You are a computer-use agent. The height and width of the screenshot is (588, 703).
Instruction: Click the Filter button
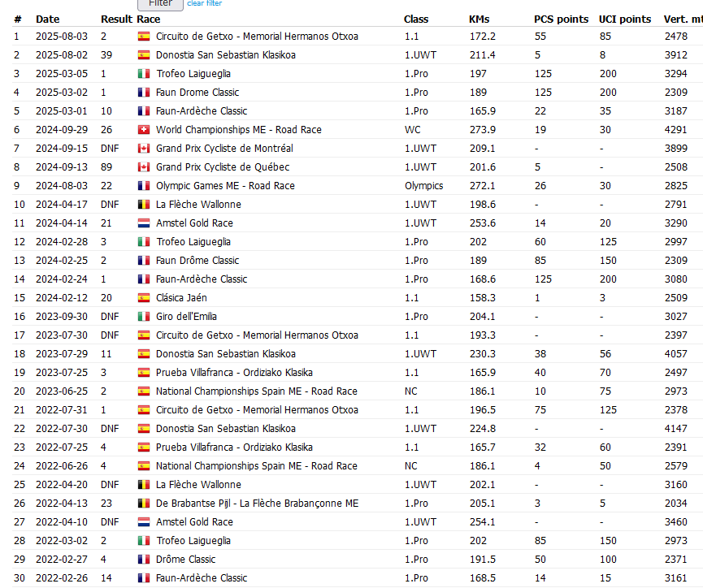click(x=160, y=4)
